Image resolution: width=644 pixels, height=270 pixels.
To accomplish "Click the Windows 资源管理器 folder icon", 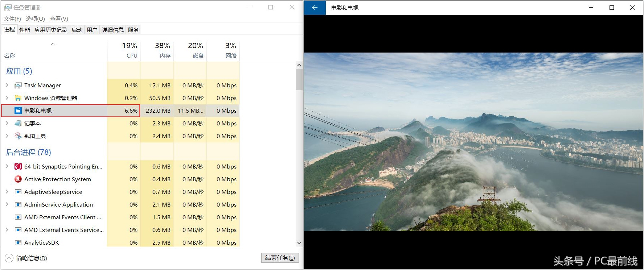I will (x=18, y=98).
